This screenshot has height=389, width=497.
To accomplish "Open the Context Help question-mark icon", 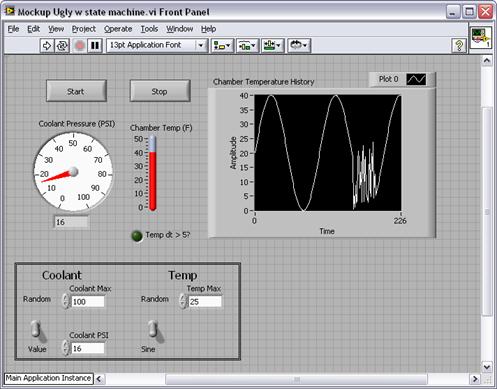I will [x=459, y=45].
